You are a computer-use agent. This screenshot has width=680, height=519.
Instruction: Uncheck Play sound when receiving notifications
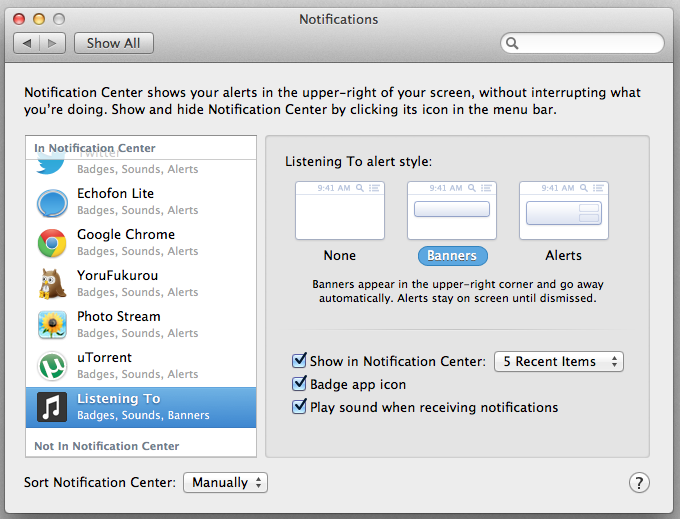(x=299, y=406)
